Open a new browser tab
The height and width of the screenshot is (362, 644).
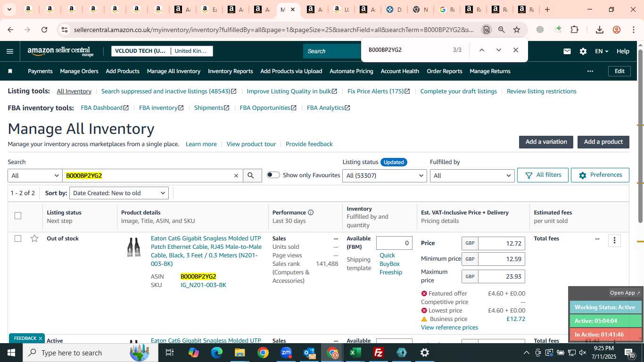tap(547, 9)
